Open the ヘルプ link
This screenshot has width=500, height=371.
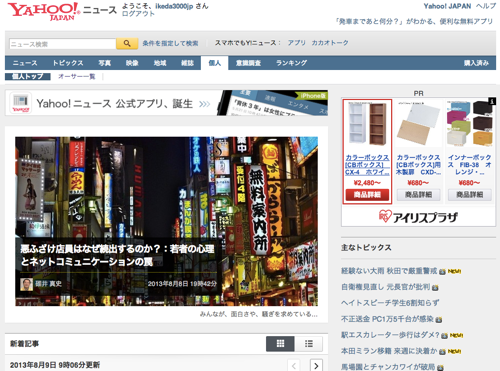(486, 6)
